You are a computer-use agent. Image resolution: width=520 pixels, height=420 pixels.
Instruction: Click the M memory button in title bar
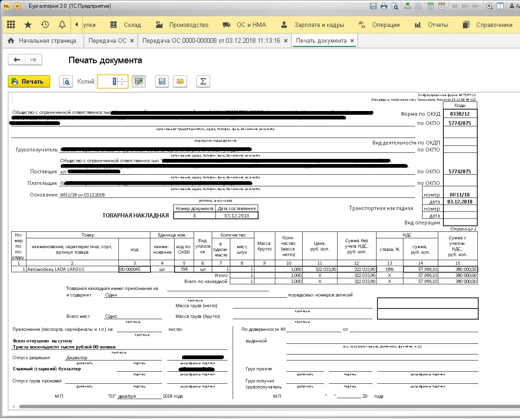[455, 6]
